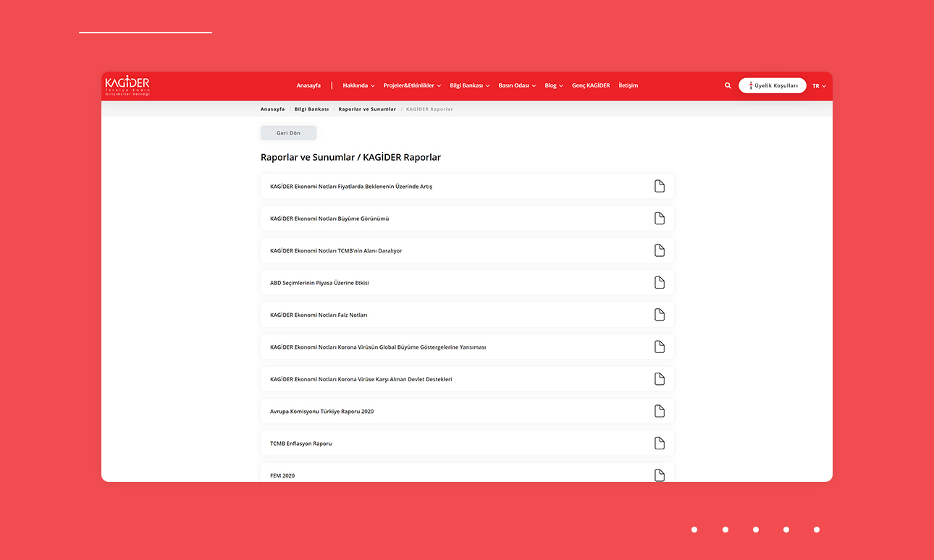
Task: Open report 'KAGİDER Ekonomi Notları Faiz Notları'
Action: tap(467, 315)
